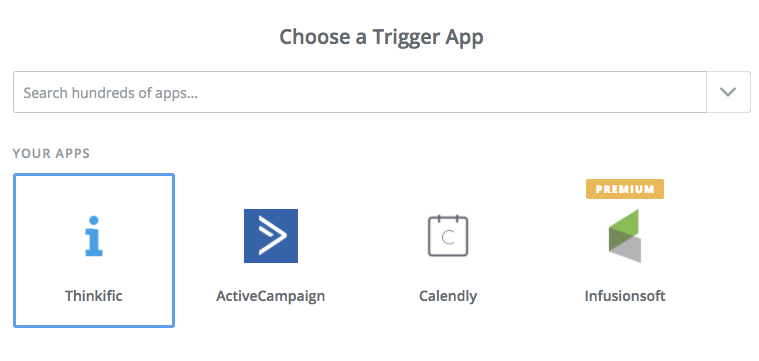This screenshot has height=361, width=759.
Task: Pick the Calendly calendar icon
Action: point(448,236)
